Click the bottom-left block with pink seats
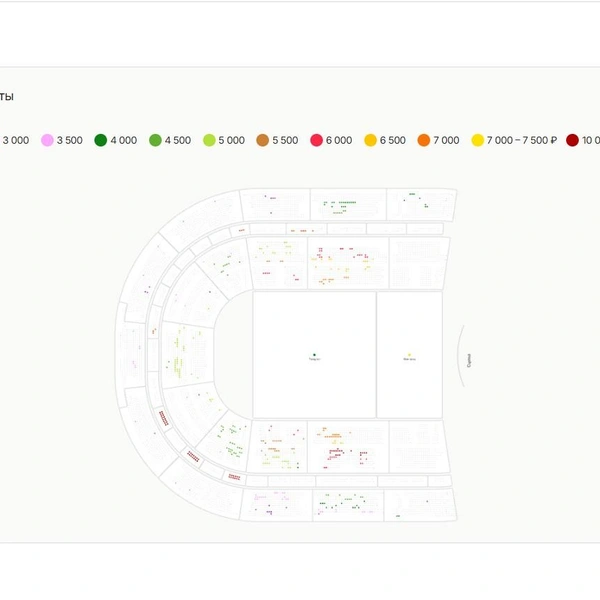The image size is (600, 600). tap(273, 504)
